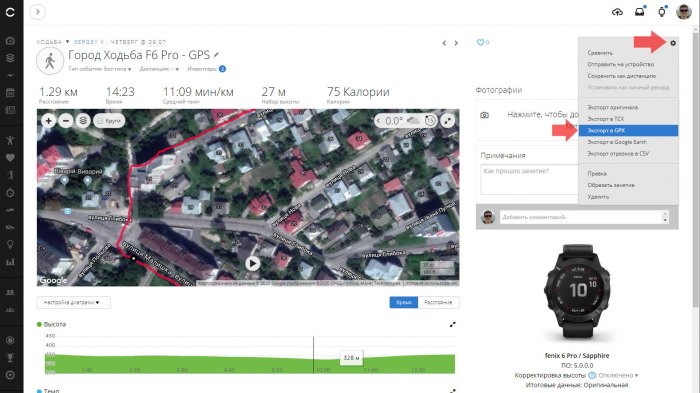Select Обрезать занятие menu item
700x393 pixels.
click(611, 185)
